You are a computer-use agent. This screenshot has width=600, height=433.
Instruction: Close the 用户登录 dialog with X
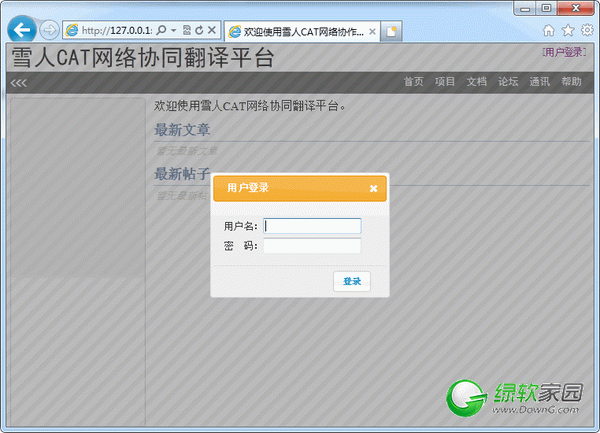click(373, 188)
